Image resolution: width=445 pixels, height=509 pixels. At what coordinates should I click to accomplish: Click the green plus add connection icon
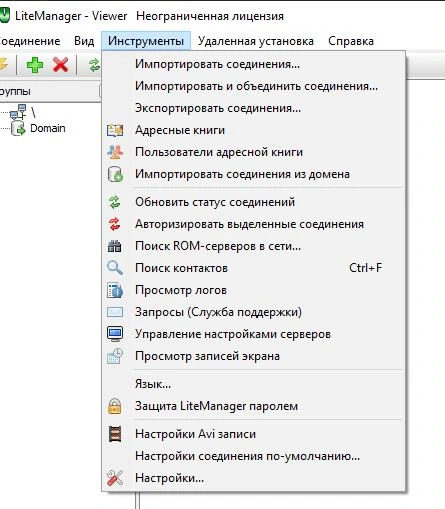click(35, 65)
